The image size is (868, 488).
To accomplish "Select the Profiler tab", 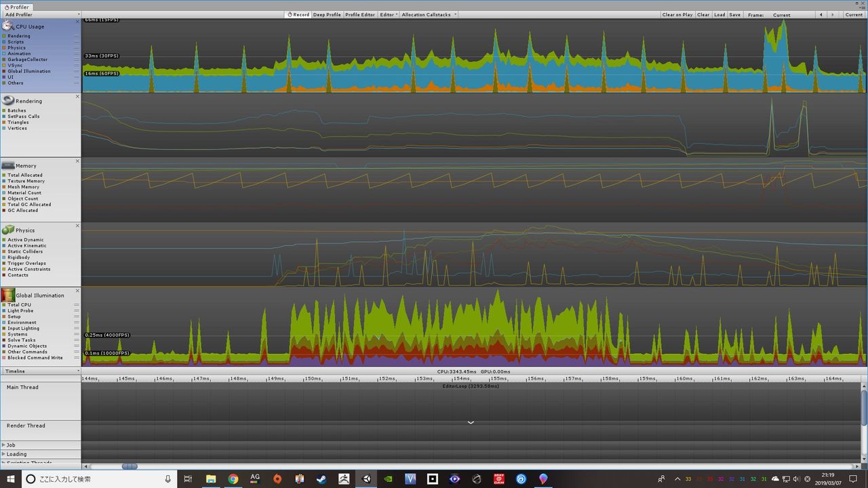I will pyautogui.click(x=16, y=7).
